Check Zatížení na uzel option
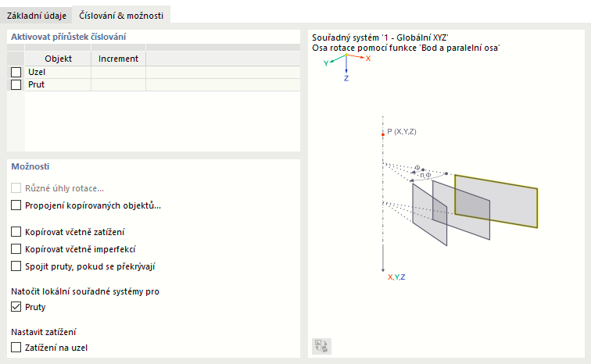 point(16,347)
